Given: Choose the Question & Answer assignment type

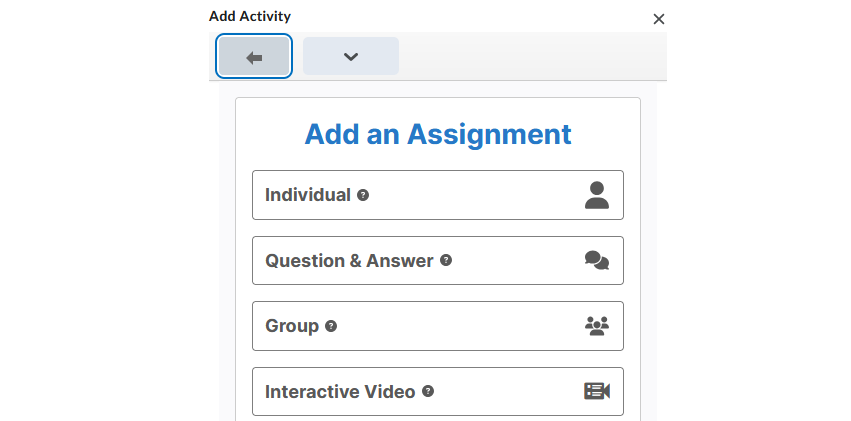Looking at the screenshot, I should point(437,260).
